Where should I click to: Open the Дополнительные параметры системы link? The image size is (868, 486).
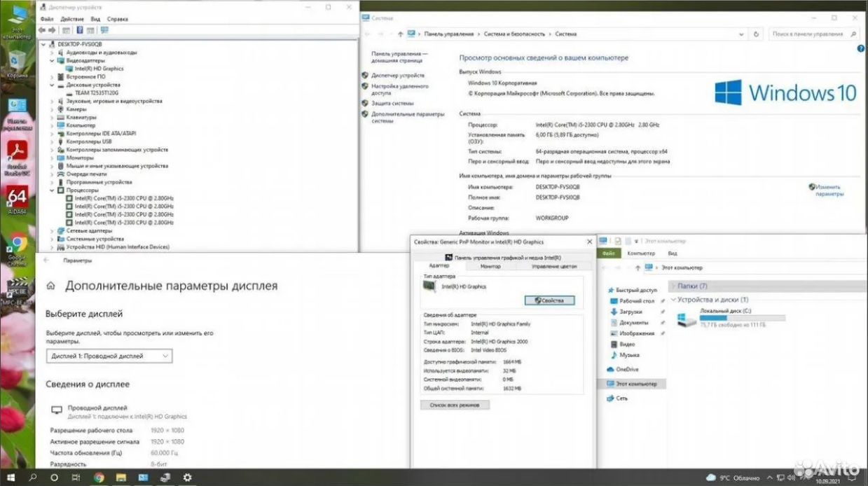point(408,117)
